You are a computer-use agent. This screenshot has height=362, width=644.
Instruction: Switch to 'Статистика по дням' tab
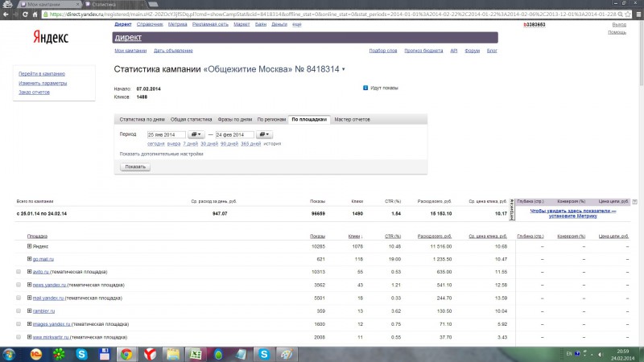click(142, 119)
